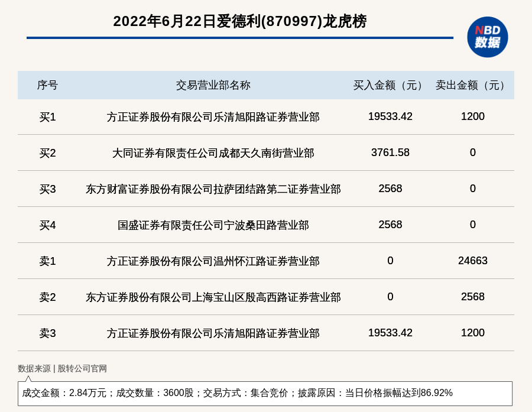Select the 3761.58 buy amount cell
The height and width of the screenshot is (412, 532).
pyautogui.click(x=390, y=153)
